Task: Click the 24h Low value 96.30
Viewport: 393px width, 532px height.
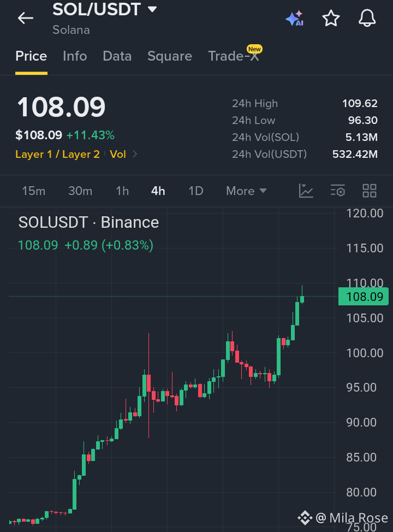Action: (x=363, y=120)
